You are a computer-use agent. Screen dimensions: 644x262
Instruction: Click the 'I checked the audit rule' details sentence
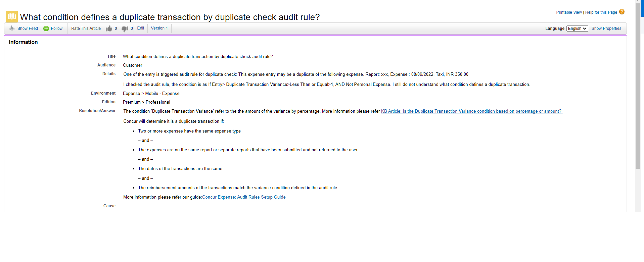327,85
